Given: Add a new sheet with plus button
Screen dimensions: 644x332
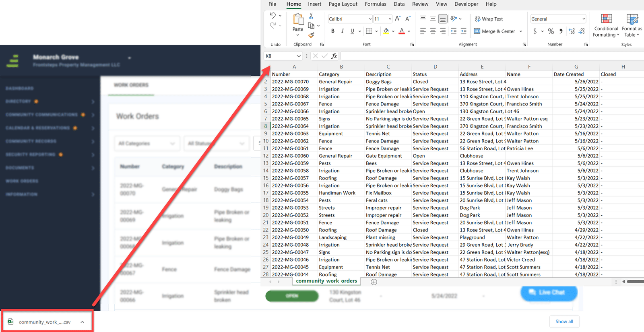Looking at the screenshot, I should pyautogui.click(x=374, y=282).
